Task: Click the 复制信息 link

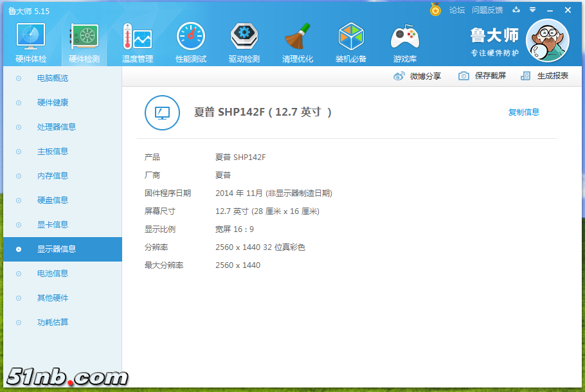Action: point(524,112)
